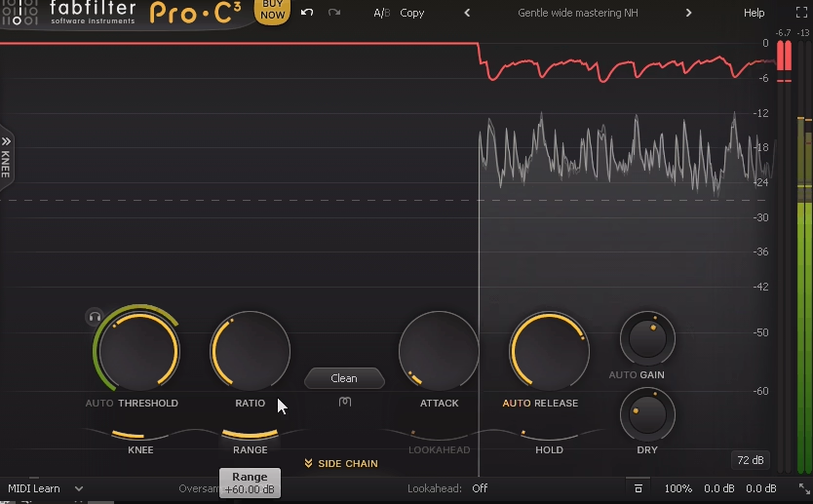Viewport: 813px width, 504px height.
Task: Click the first 0.0 dB value
Action: point(718,488)
